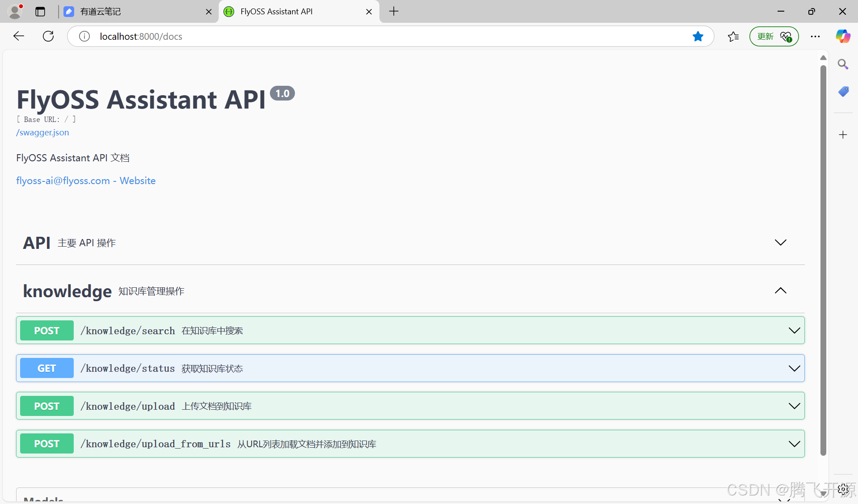Click the sidebar search magnifier icon
Viewport: 858px width, 504px height.
[843, 64]
